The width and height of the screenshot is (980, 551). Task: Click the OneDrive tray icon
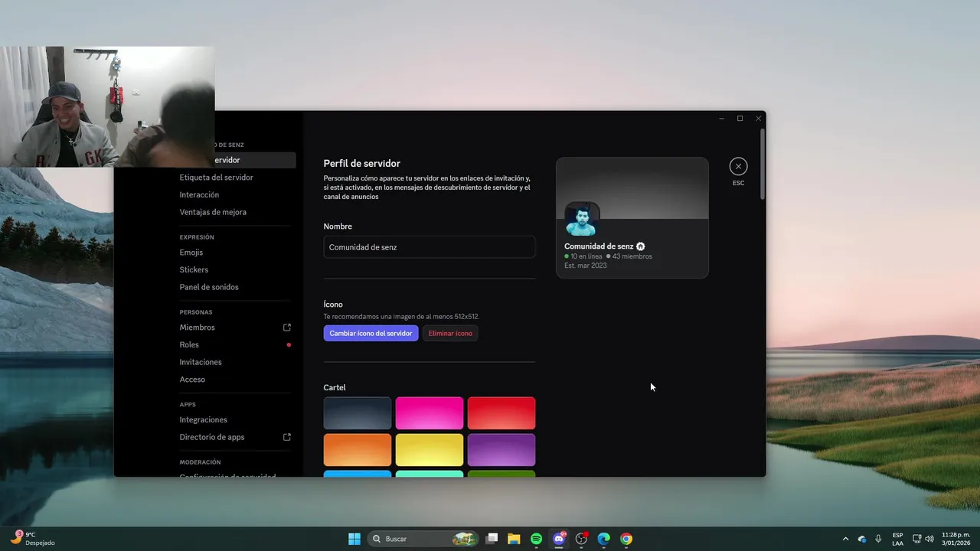(862, 539)
